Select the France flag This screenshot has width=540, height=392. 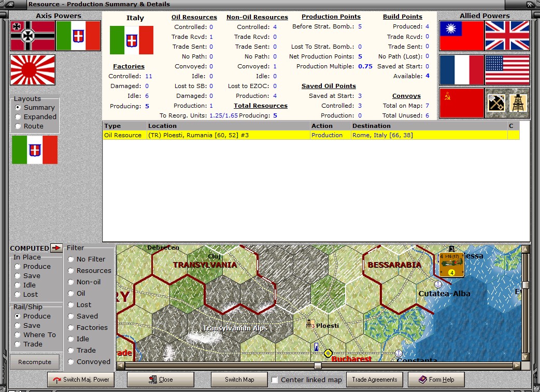pos(462,70)
